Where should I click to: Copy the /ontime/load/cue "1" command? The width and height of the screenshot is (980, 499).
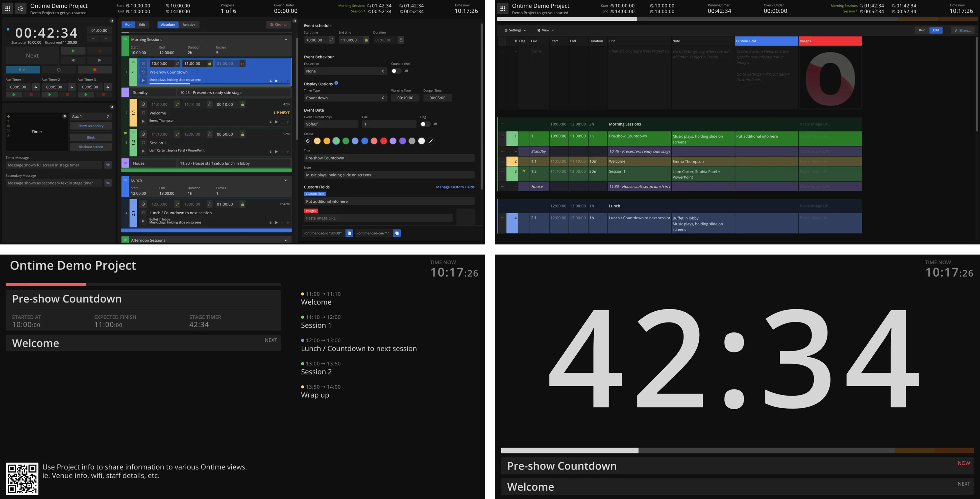tap(397, 233)
